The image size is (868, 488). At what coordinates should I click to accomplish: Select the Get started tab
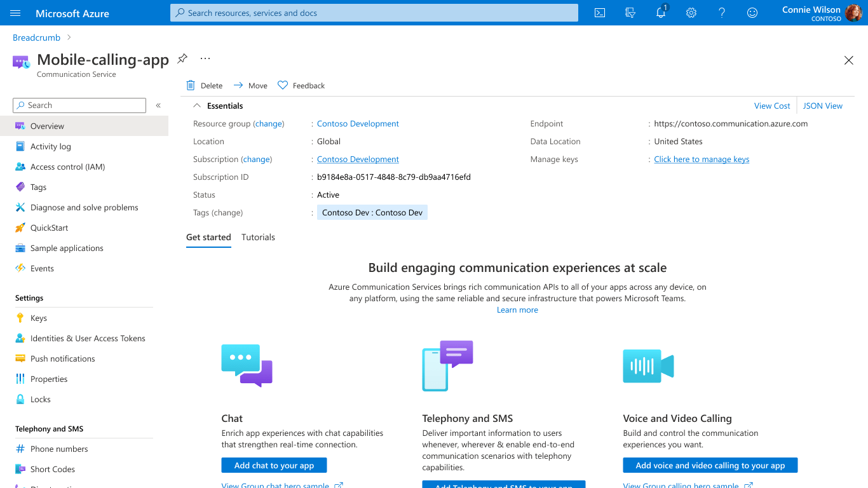(x=208, y=237)
